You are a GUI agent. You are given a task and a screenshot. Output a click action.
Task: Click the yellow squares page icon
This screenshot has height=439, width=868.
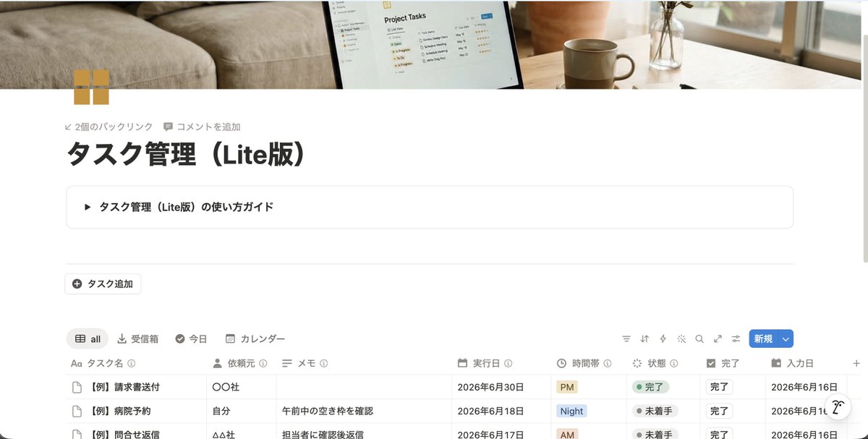coord(91,87)
